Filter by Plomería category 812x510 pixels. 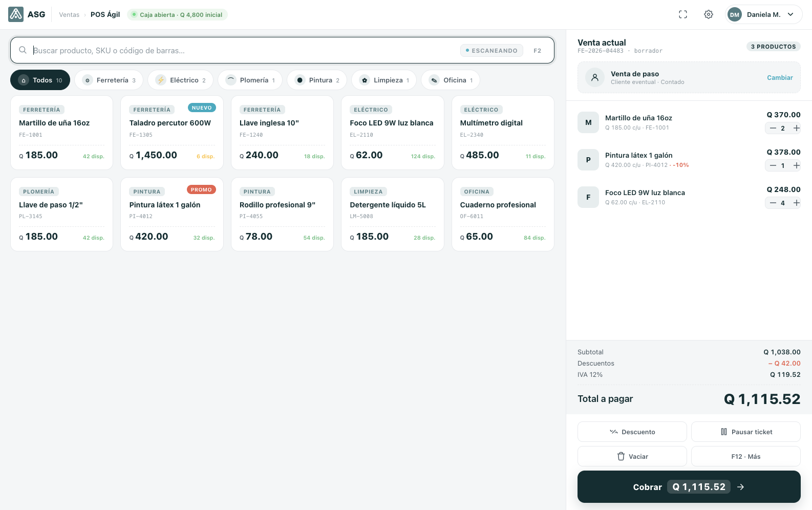point(250,80)
